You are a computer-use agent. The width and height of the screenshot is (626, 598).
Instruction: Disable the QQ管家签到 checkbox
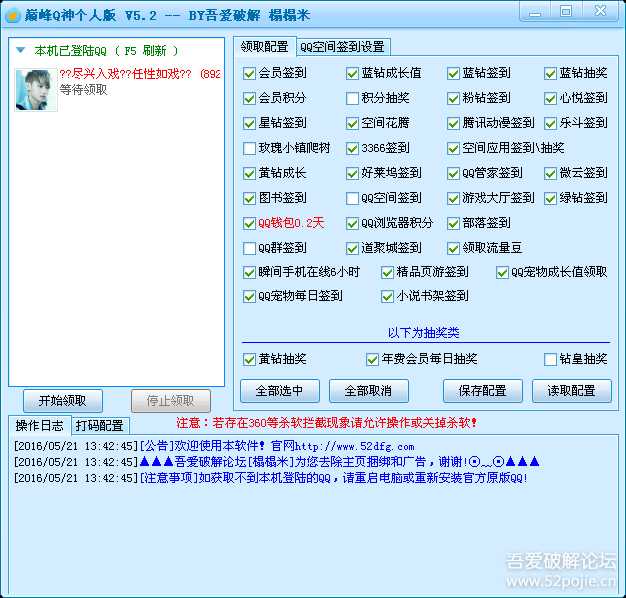tap(453, 173)
